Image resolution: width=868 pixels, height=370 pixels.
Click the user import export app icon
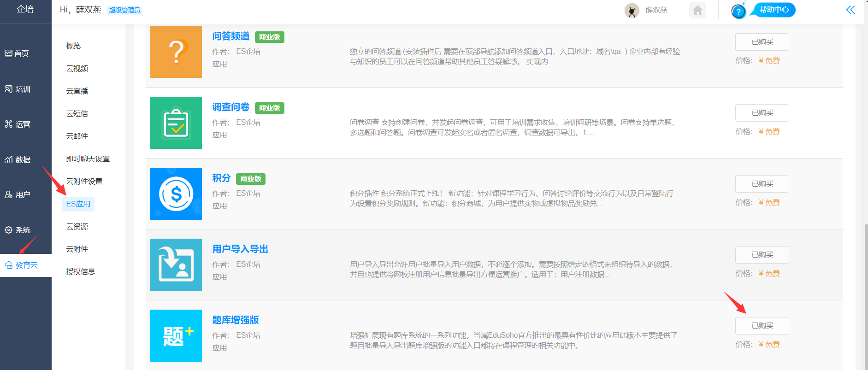(x=176, y=264)
